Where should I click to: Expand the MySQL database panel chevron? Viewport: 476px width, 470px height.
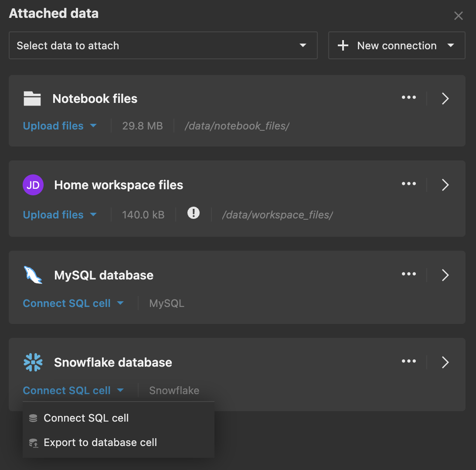coord(445,274)
